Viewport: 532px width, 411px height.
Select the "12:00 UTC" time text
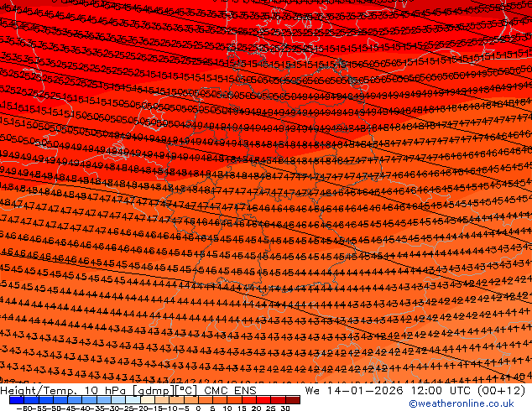pos(441,391)
